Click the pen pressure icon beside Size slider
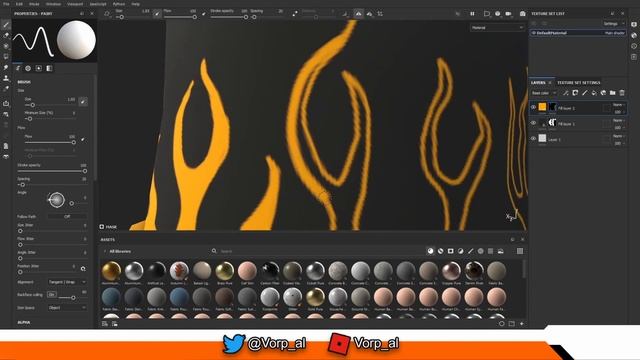640x360 pixels. [83, 101]
